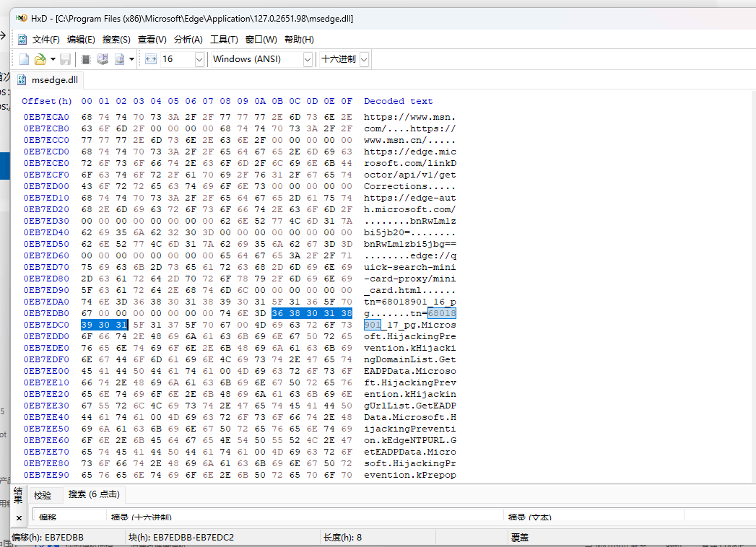Click decoded text 'bnRwLmlzbi5jbg=='
The height and width of the screenshot is (547, 756).
(x=410, y=244)
